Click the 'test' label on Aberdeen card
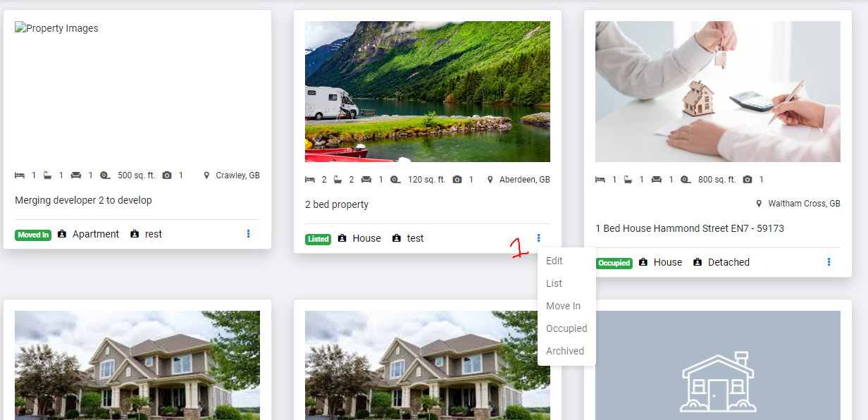The height and width of the screenshot is (420, 868). [x=416, y=238]
